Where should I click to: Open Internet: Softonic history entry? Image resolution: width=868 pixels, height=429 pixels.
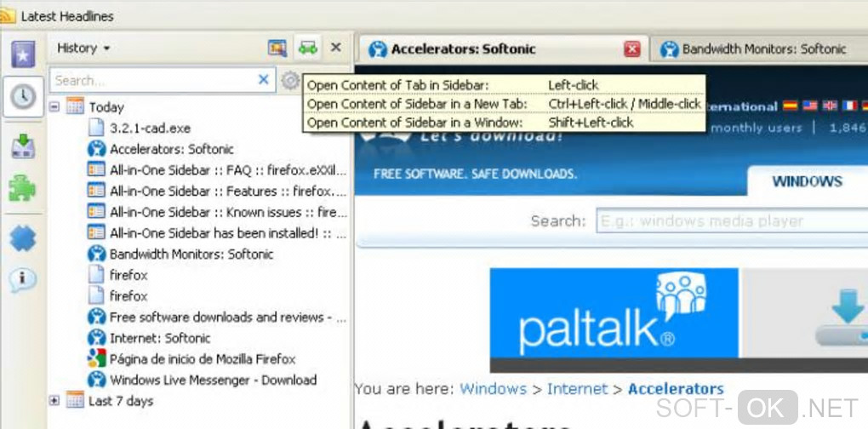click(x=149, y=338)
